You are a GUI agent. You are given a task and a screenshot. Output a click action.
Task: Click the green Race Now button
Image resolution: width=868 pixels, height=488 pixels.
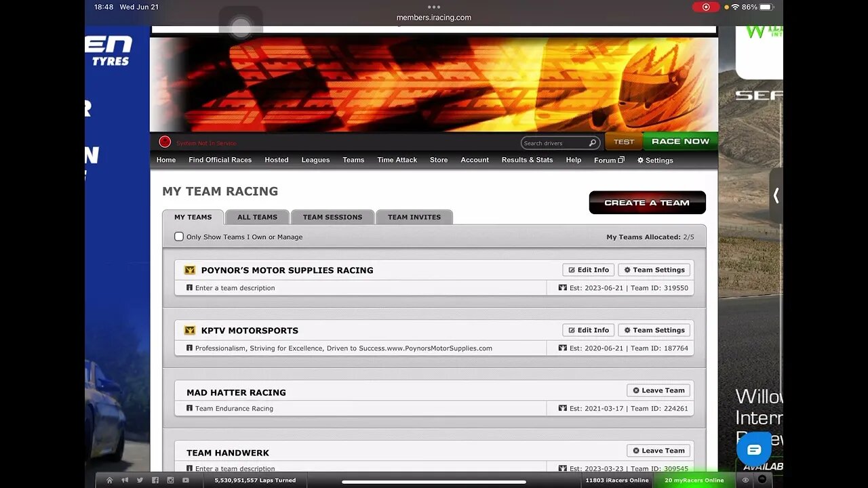(x=680, y=141)
